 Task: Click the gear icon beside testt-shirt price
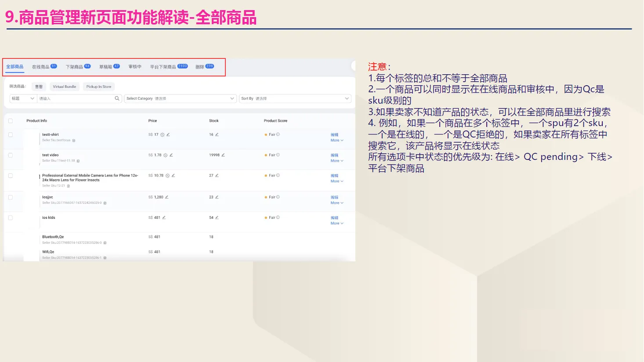click(163, 134)
